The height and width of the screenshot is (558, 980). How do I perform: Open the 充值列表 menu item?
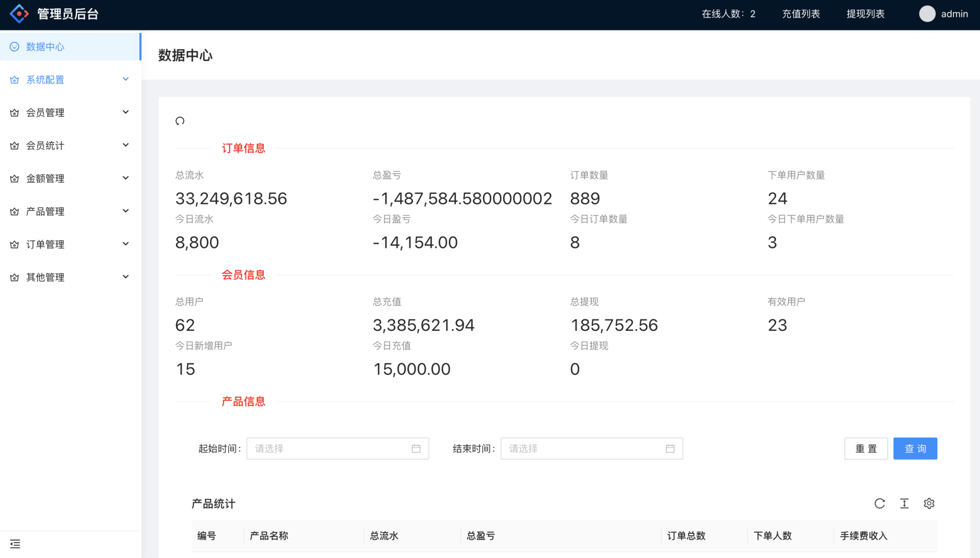[x=801, y=14]
